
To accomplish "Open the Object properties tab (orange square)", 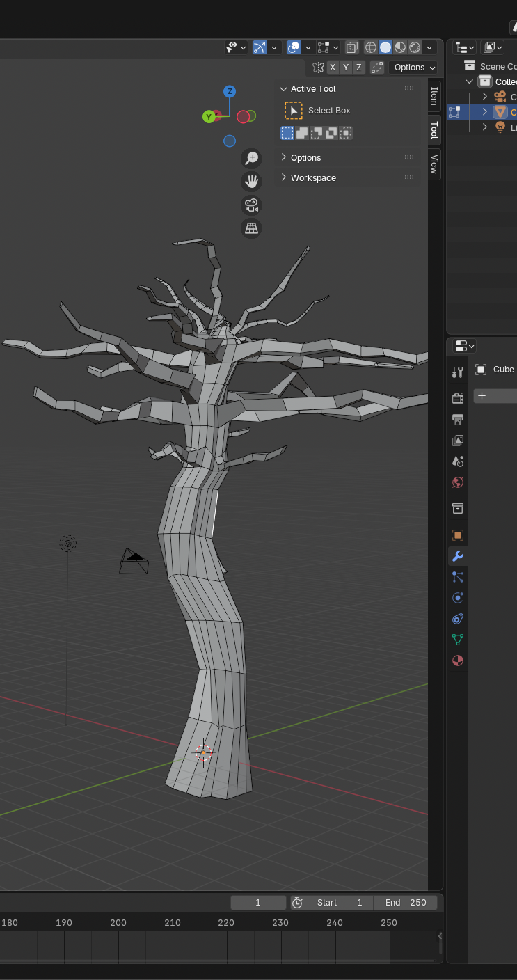I will pos(458,535).
